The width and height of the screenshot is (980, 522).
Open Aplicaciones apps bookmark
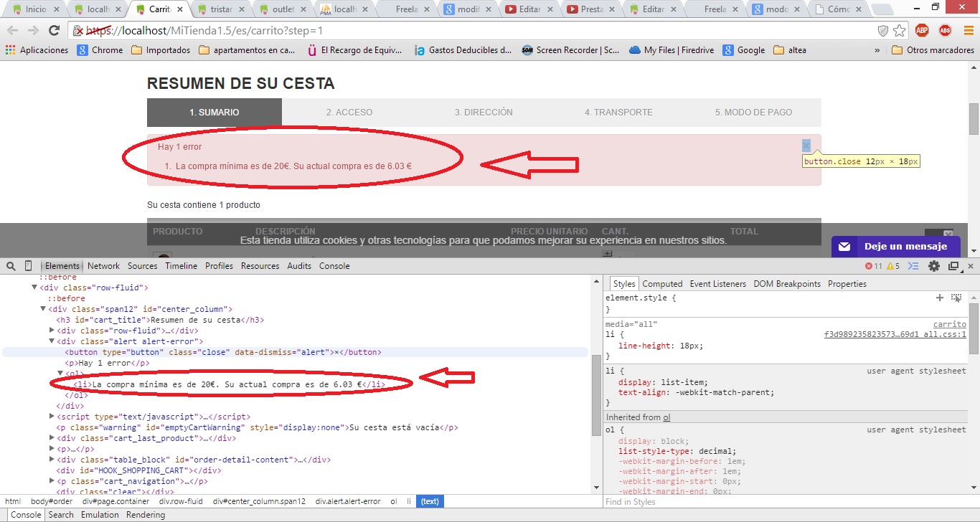pyautogui.click(x=37, y=50)
